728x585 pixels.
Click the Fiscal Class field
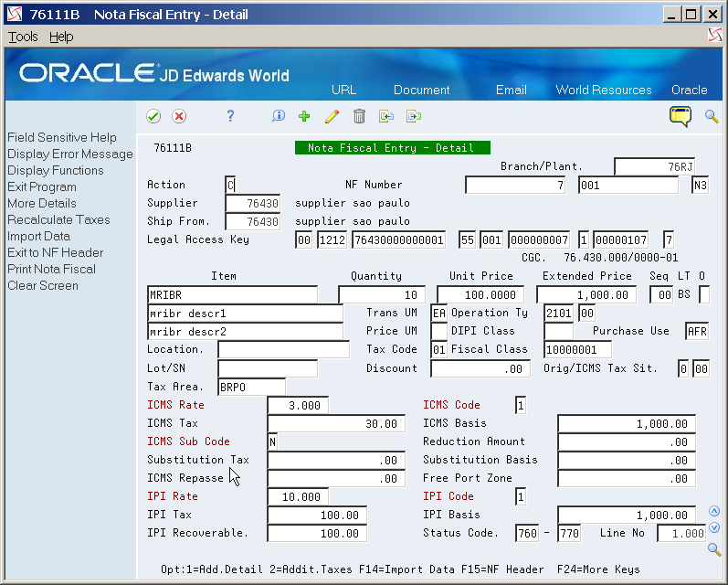[577, 349]
